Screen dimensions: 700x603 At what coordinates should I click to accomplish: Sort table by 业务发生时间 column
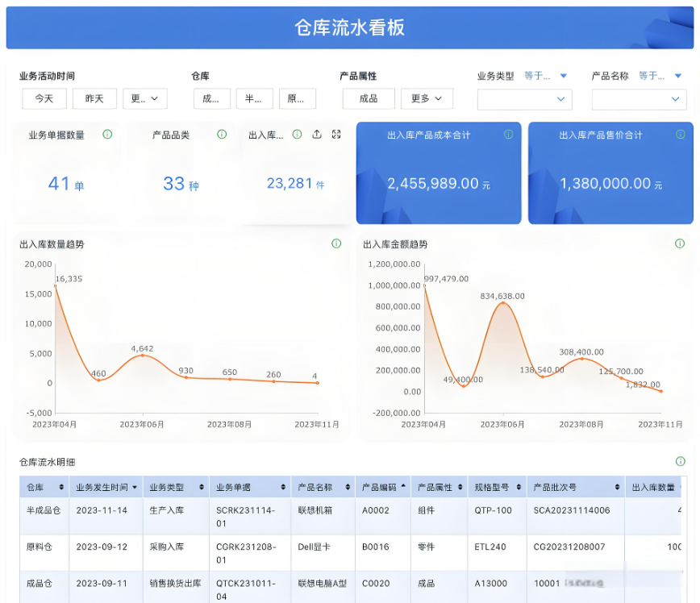pos(135,487)
